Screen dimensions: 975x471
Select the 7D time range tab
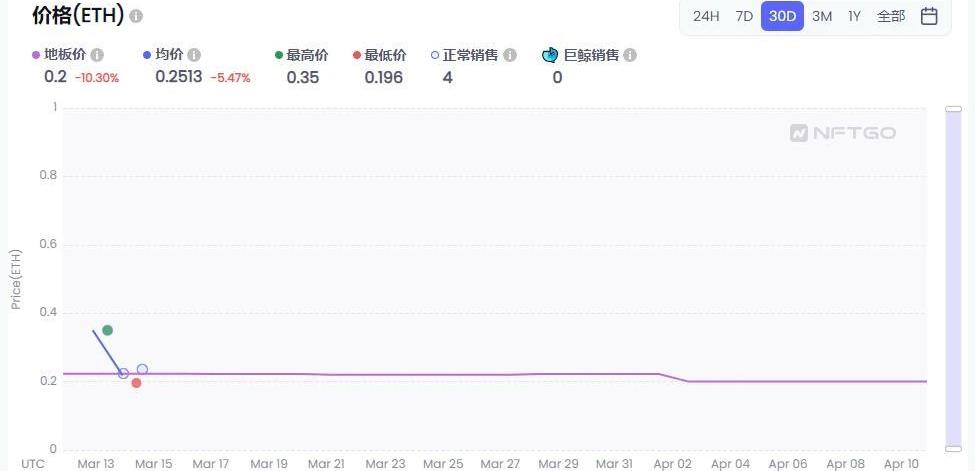(x=744, y=16)
